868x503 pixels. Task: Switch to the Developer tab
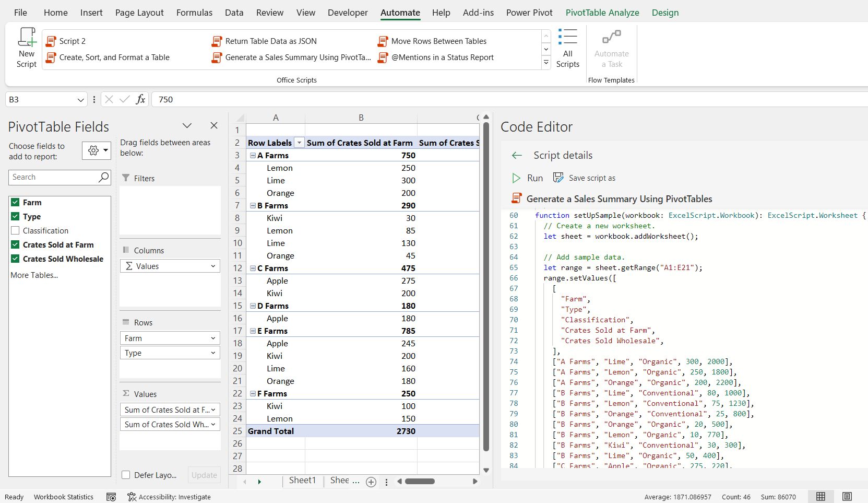pyautogui.click(x=348, y=13)
